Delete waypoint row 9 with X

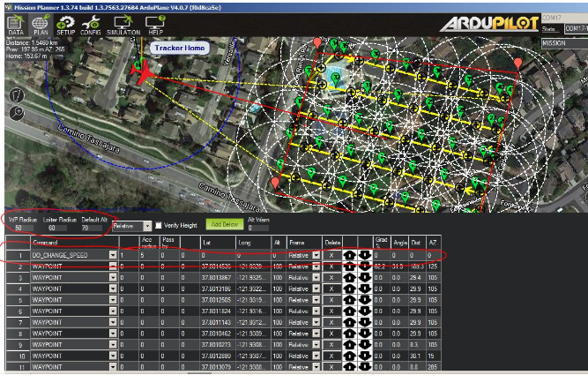point(331,345)
